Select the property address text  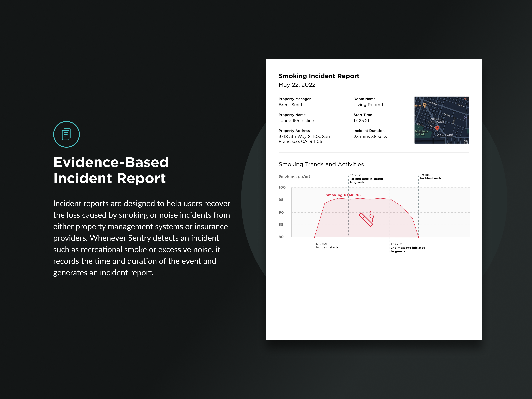tap(304, 139)
